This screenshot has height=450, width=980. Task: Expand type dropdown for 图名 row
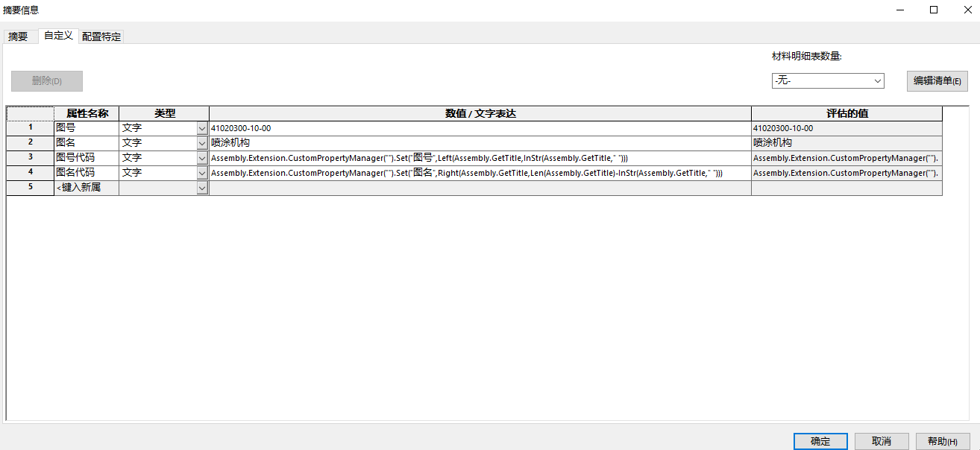202,143
